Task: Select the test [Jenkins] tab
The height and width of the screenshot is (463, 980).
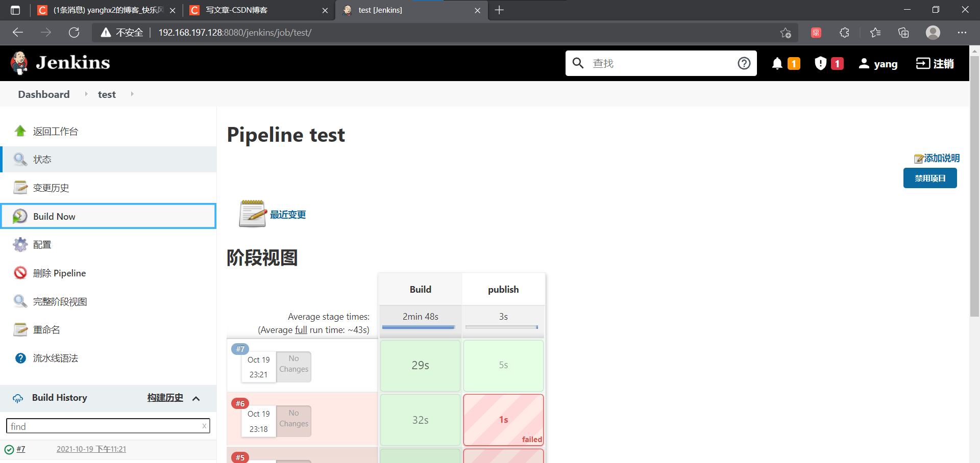Action: coord(411,10)
